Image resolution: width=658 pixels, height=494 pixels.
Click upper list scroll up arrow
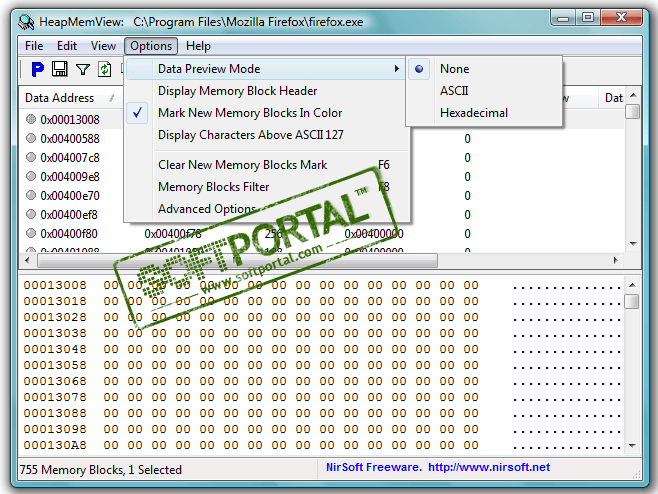pos(633,95)
